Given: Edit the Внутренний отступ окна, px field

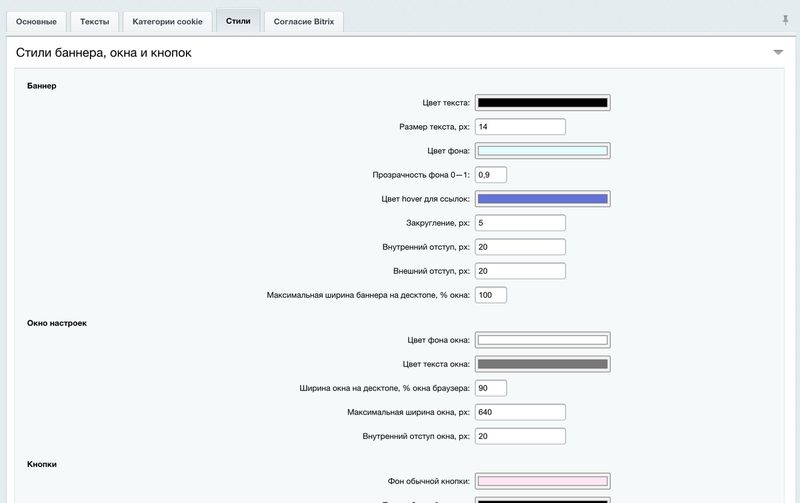Looking at the screenshot, I should [520, 436].
